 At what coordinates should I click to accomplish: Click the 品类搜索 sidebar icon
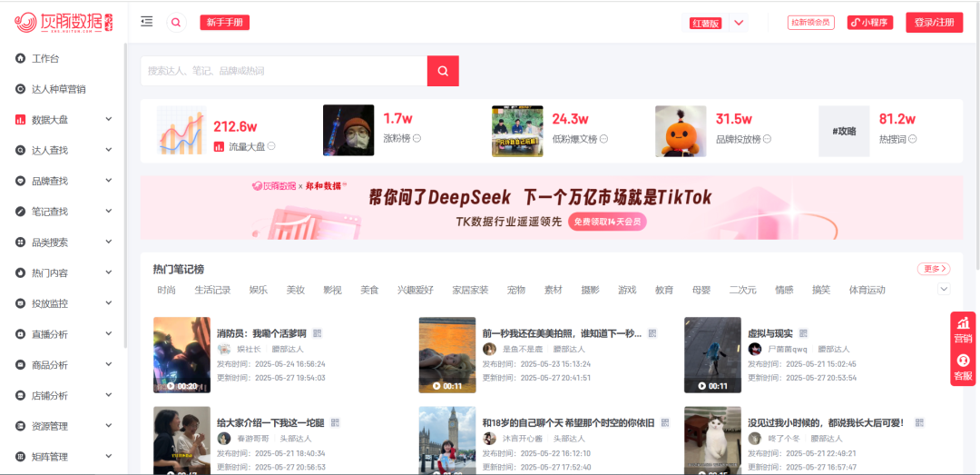click(x=20, y=242)
